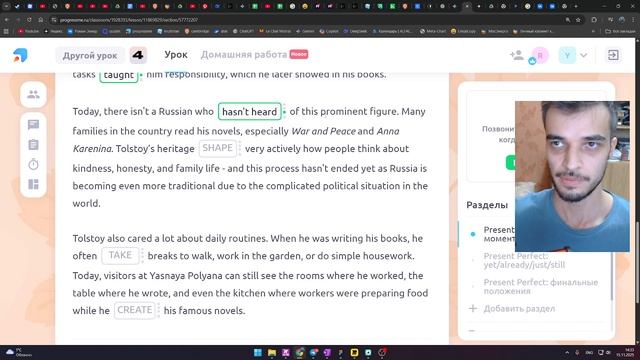Click the taskbar clock and date
Viewport: 640px width, 360px height.
click(625, 353)
